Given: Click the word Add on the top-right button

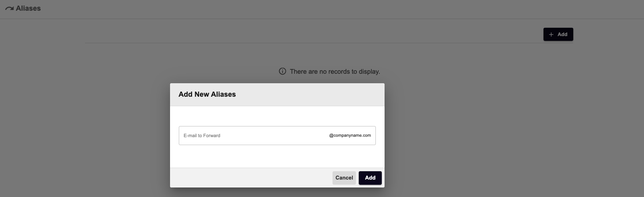Looking at the screenshot, I should [x=563, y=34].
